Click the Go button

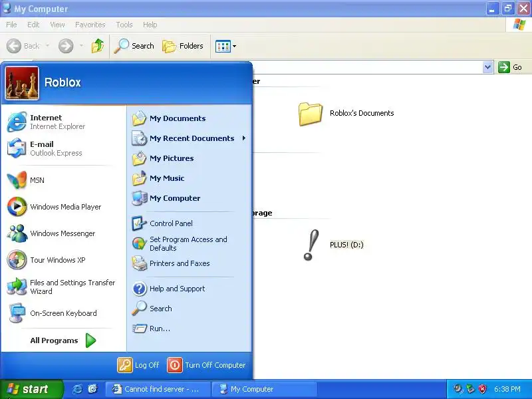[x=510, y=67]
